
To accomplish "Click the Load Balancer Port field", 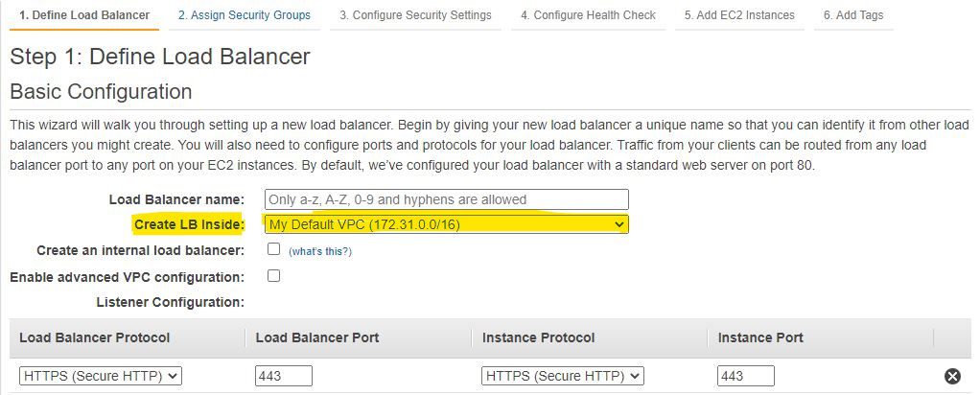I will [x=284, y=377].
